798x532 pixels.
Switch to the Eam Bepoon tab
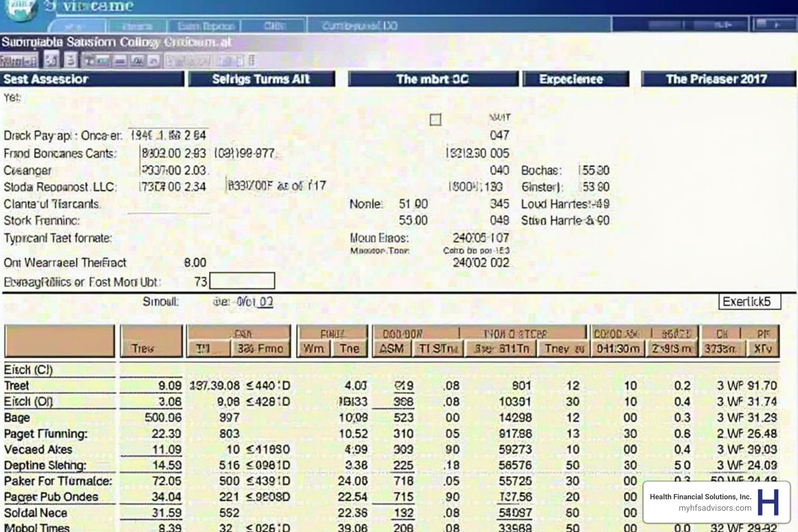tap(205, 26)
